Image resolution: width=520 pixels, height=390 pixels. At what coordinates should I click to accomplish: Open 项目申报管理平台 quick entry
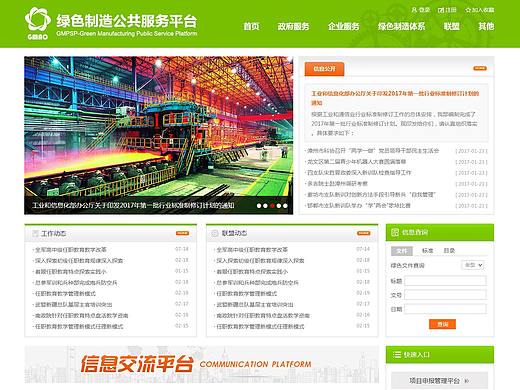[439, 380]
